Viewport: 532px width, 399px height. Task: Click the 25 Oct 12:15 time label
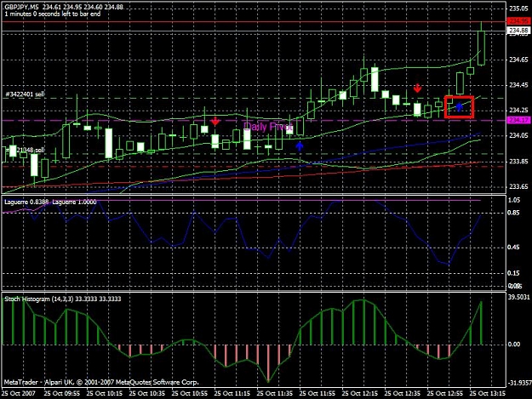coord(360,393)
